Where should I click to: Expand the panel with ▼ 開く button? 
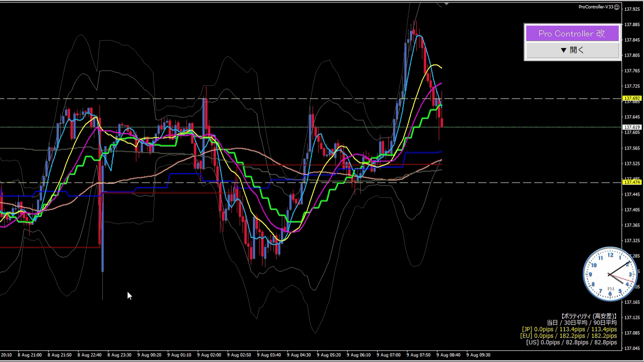572,50
